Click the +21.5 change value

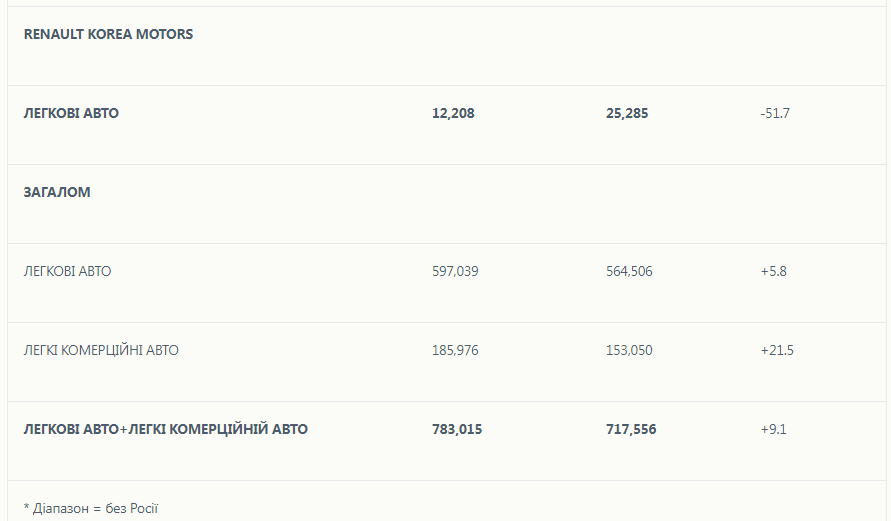coord(777,350)
